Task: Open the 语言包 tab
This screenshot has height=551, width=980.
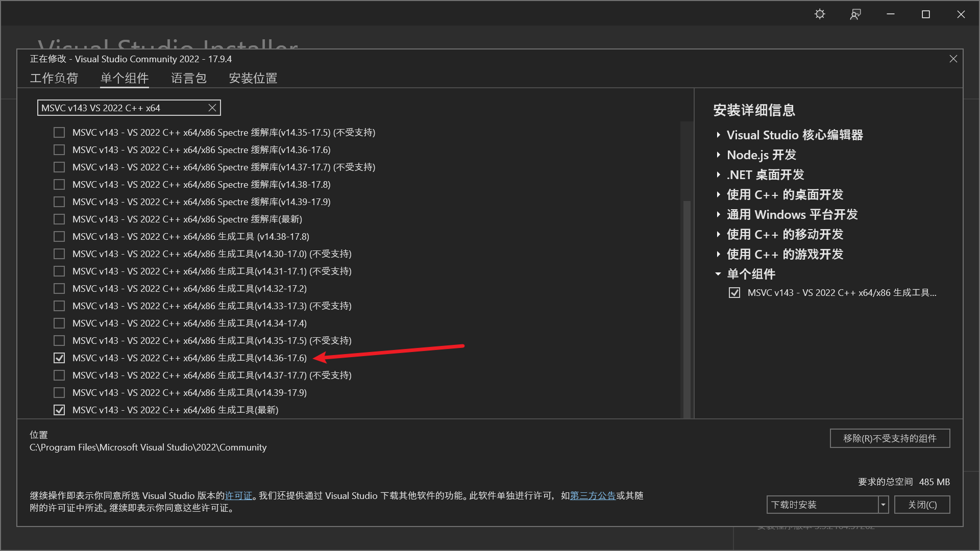Action: click(188, 78)
